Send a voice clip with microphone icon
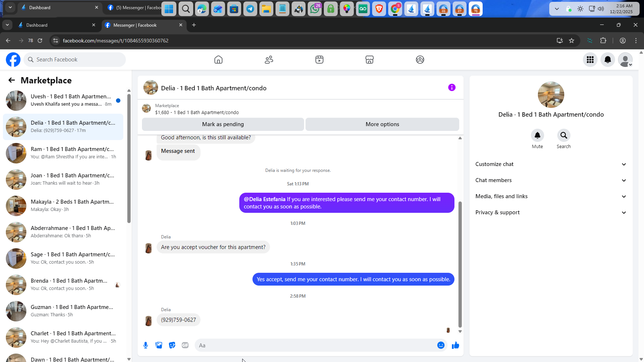 click(146, 345)
